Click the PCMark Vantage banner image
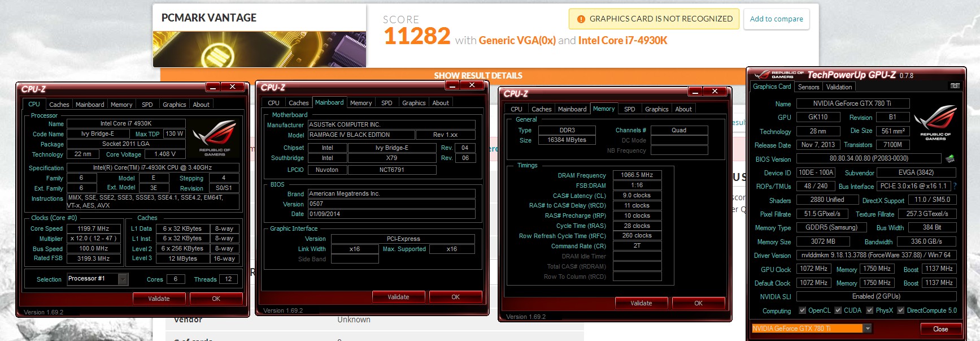Viewport: 980px width, 341px height. (260, 49)
